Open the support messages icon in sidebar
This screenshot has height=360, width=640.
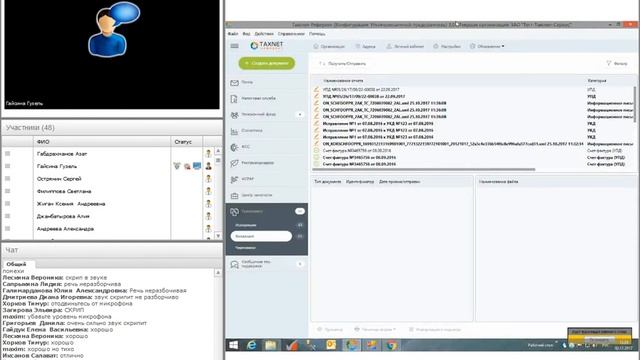pos(234,264)
